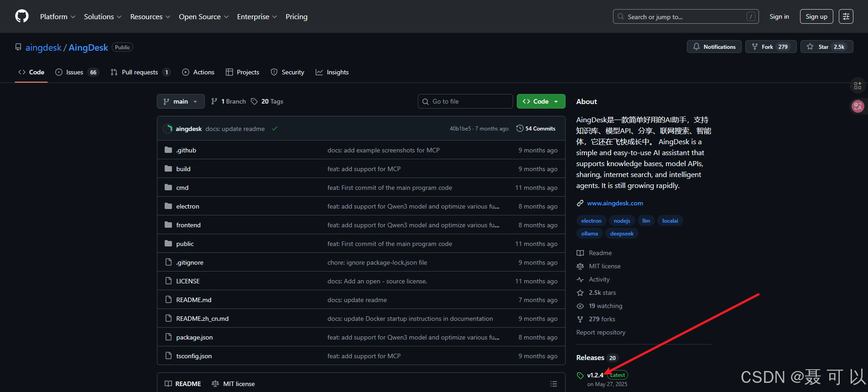Open the main branch selector dropdown
The width and height of the screenshot is (868, 392).
click(181, 101)
